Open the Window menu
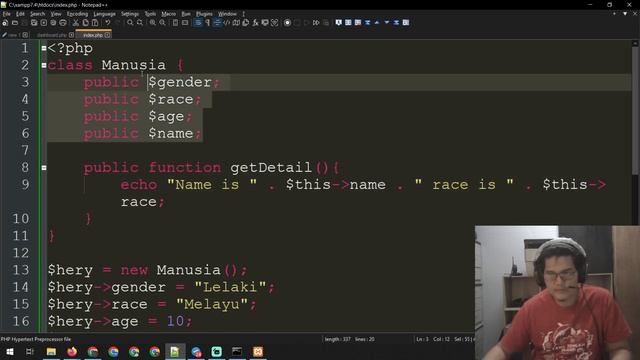This screenshot has height=360, width=640. [x=227, y=14]
